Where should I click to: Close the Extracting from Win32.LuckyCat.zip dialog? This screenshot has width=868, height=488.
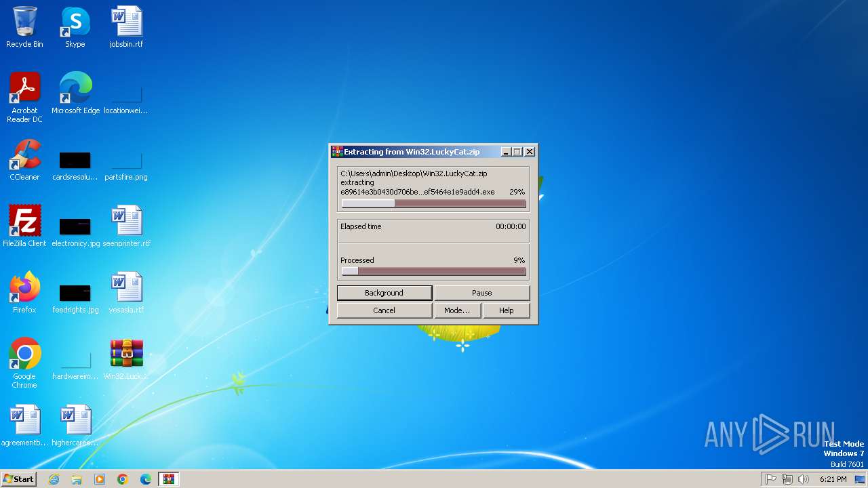point(530,152)
